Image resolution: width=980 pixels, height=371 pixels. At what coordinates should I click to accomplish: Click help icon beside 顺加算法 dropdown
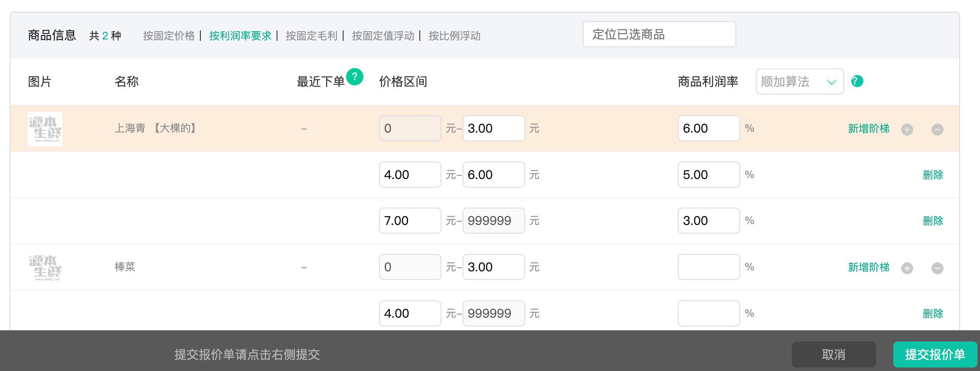click(x=857, y=81)
